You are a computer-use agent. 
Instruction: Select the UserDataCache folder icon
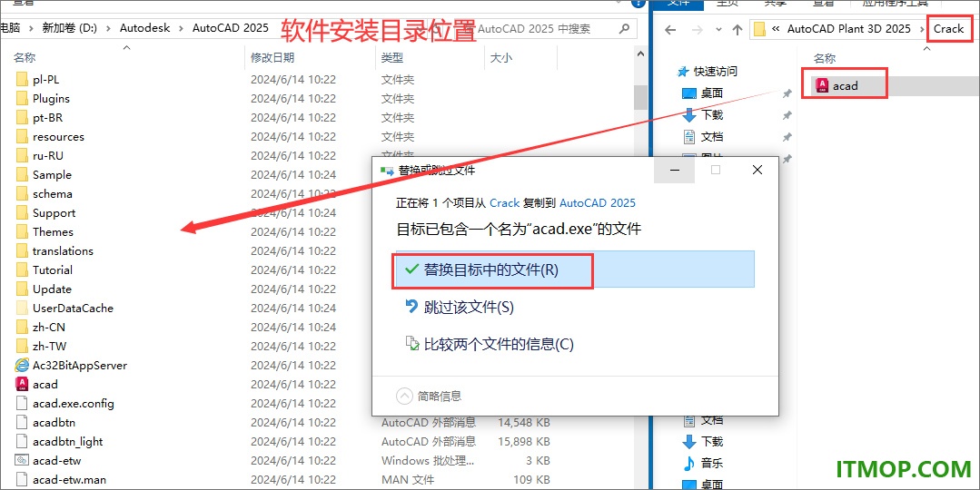(22, 308)
